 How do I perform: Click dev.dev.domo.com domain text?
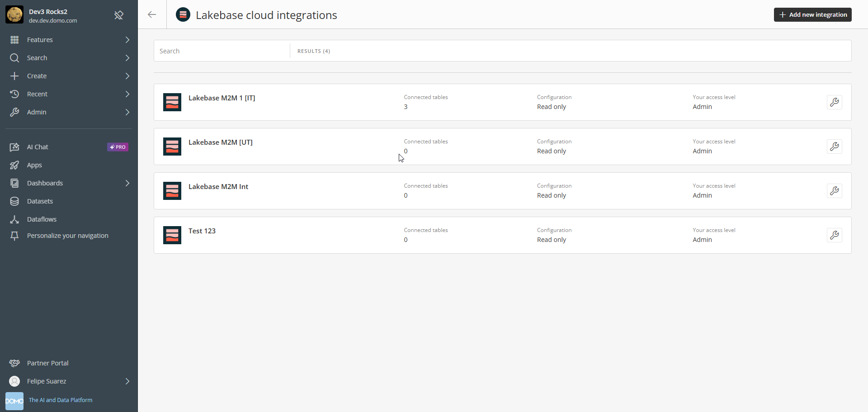(53, 21)
